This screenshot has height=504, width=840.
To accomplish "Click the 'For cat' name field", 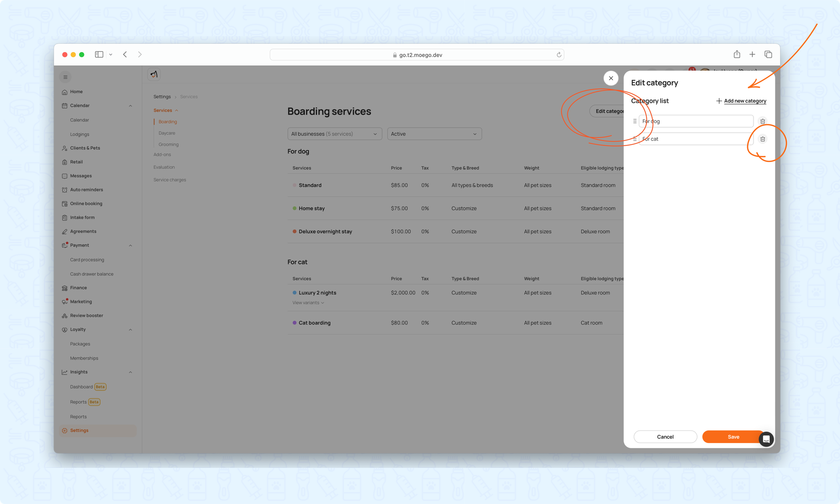I will (695, 139).
